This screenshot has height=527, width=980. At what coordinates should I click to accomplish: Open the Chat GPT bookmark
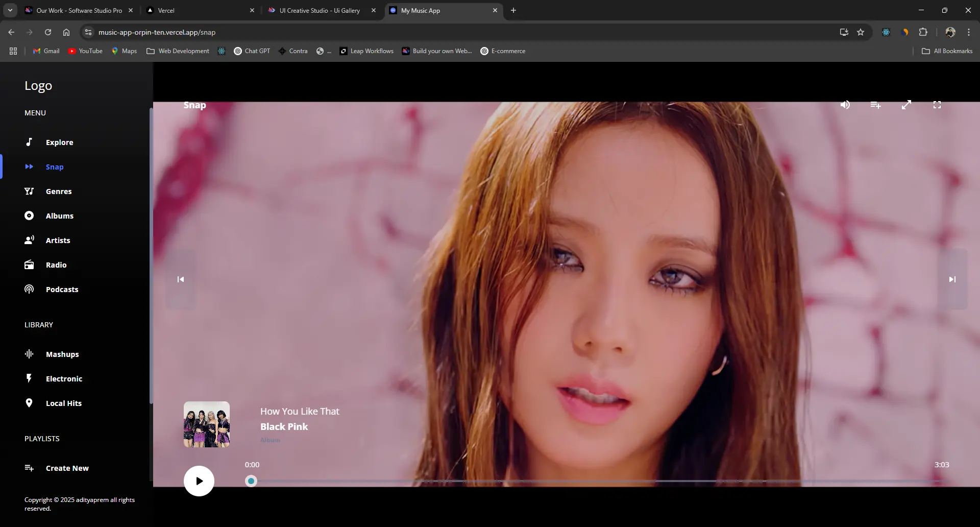(x=252, y=51)
